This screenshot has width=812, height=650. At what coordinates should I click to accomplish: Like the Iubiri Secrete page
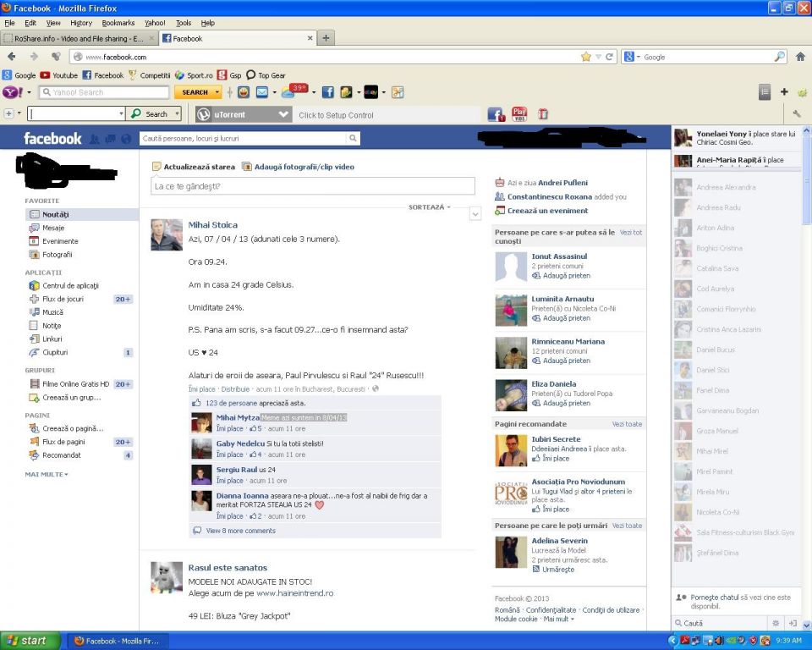pyautogui.click(x=551, y=458)
